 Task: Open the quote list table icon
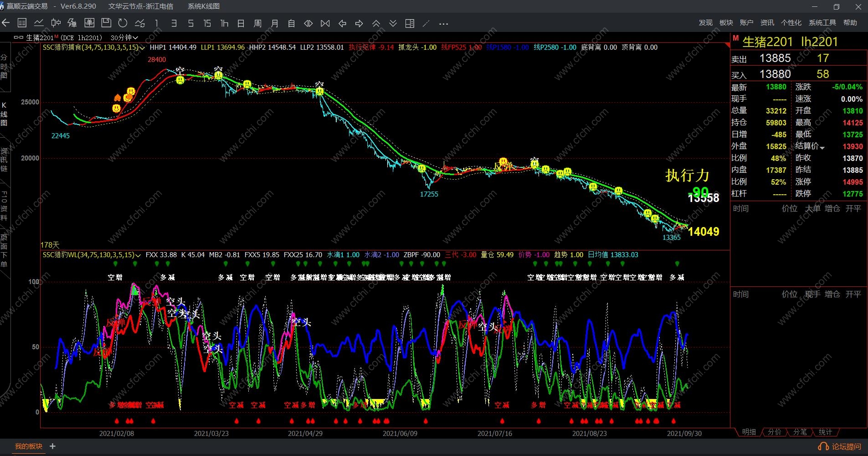[22, 23]
